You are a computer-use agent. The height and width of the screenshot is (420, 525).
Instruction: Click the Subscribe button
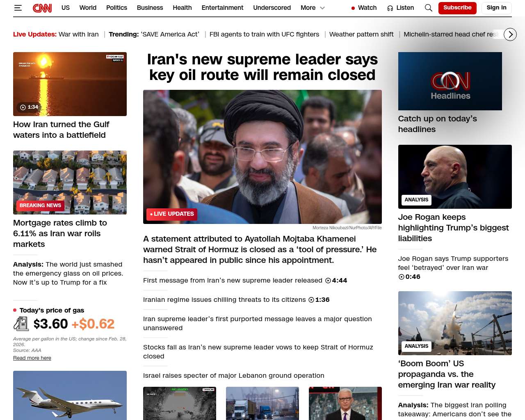[x=457, y=8]
